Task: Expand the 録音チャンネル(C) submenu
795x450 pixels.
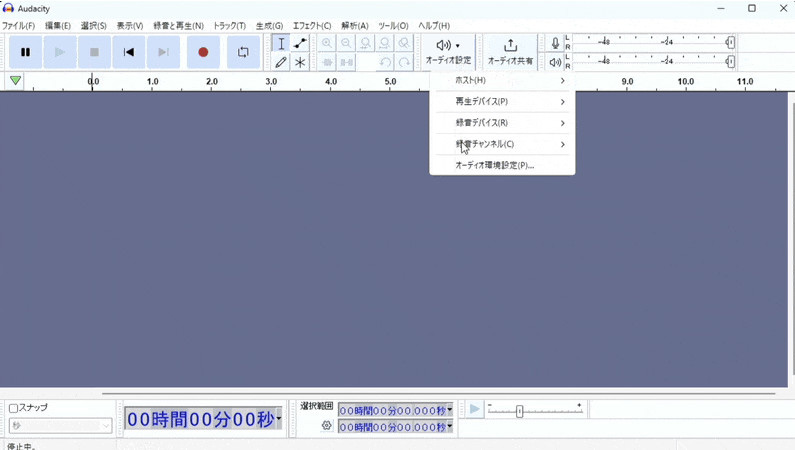Action: (x=502, y=144)
